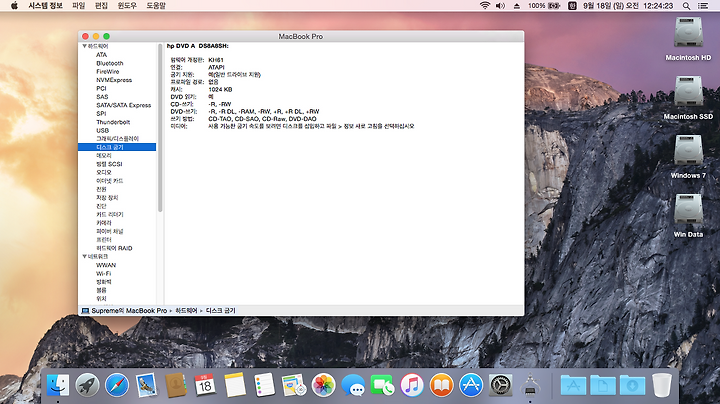Select USB in sidebar

click(102, 130)
